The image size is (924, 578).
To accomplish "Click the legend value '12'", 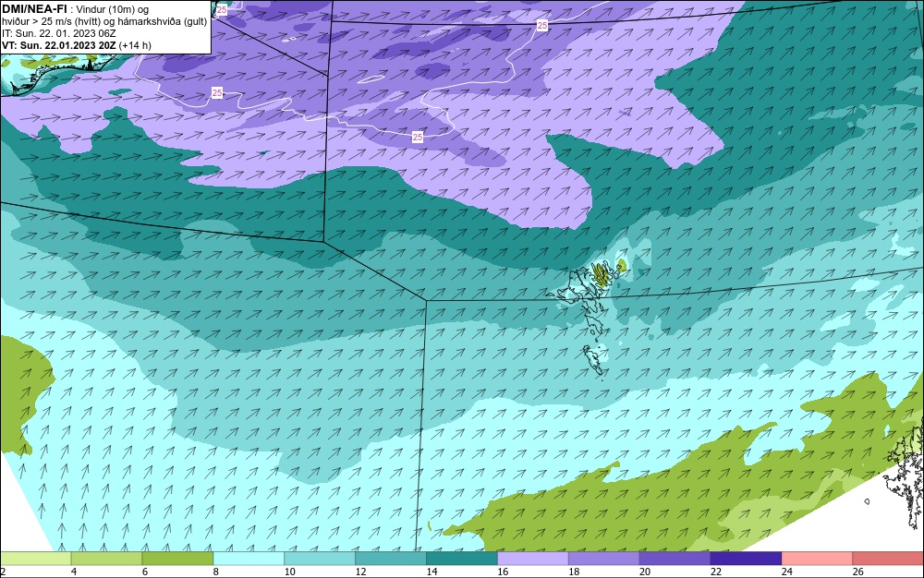I will pos(360,572).
